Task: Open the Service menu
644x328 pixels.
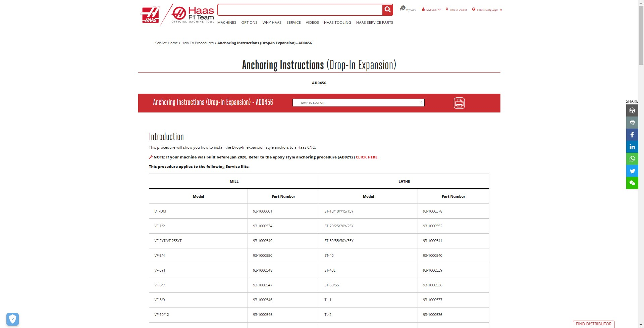Action: tap(293, 22)
